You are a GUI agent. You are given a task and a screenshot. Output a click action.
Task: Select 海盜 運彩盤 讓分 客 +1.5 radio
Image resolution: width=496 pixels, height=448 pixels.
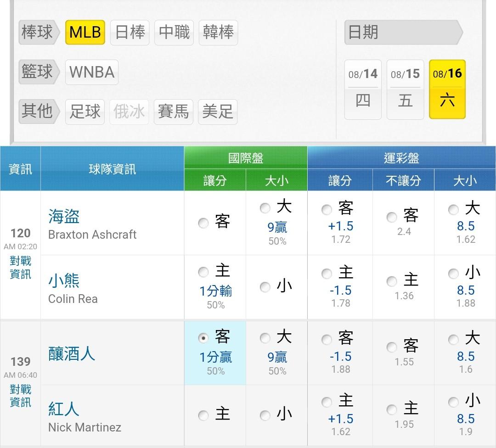[327, 210]
